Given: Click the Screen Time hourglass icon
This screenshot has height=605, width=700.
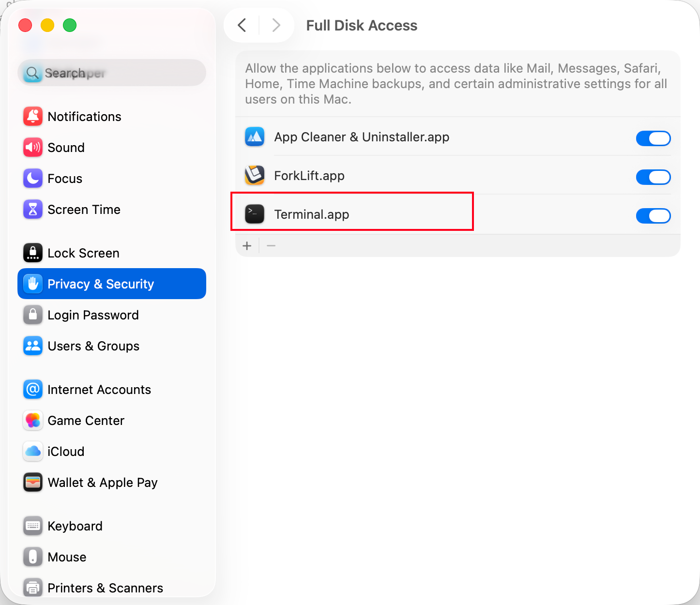Looking at the screenshot, I should 33,210.
